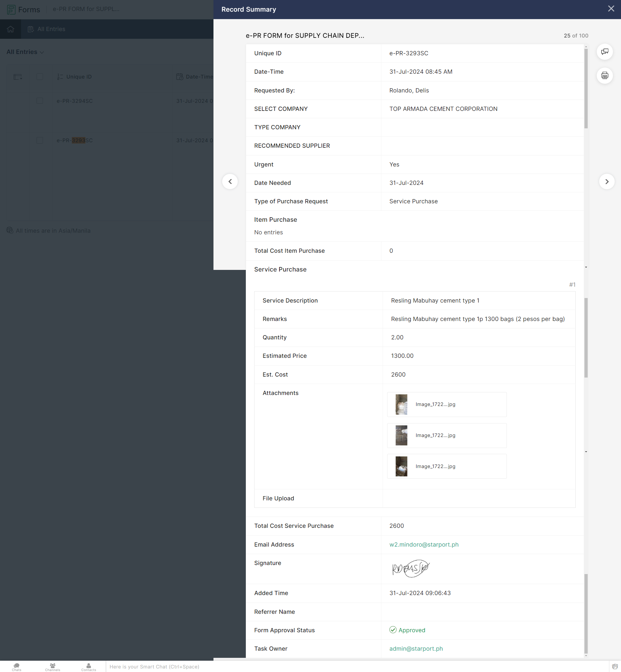Open the comments icon in record summary

(604, 52)
